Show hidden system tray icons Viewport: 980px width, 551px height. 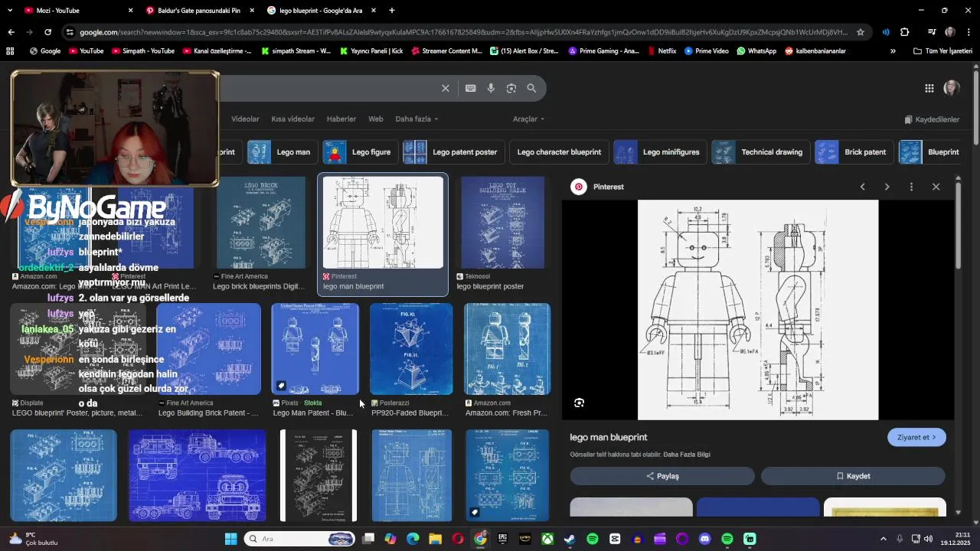coord(883,539)
